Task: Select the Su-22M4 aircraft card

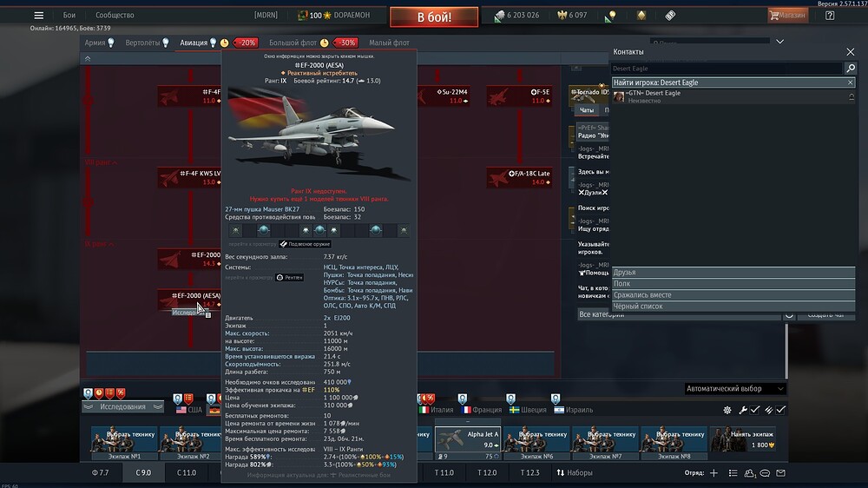Action: [x=444, y=96]
